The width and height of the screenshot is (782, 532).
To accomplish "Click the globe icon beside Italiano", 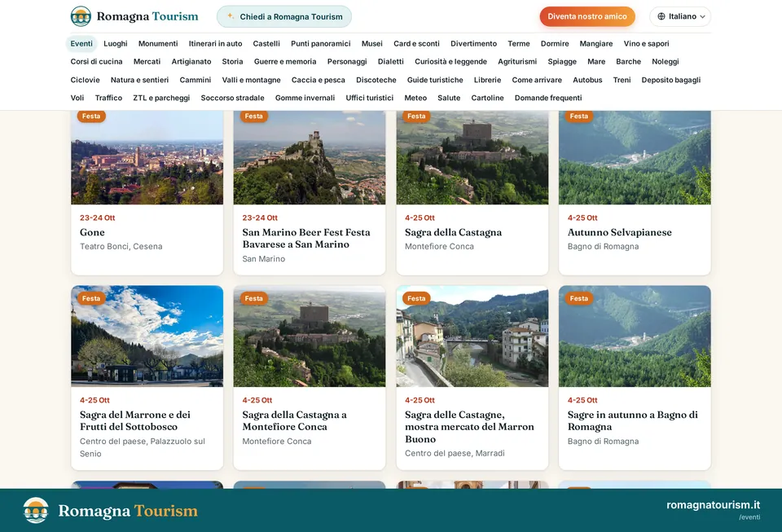I will tap(661, 16).
